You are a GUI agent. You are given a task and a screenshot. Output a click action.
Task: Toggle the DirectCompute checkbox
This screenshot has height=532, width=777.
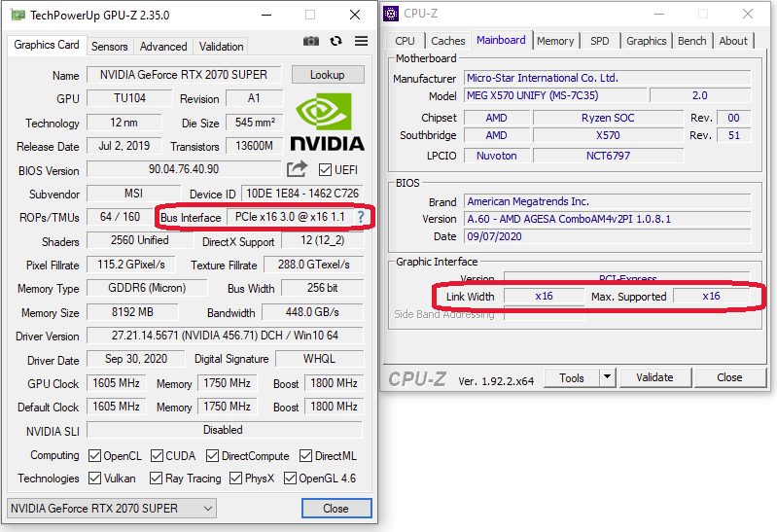[x=213, y=455]
